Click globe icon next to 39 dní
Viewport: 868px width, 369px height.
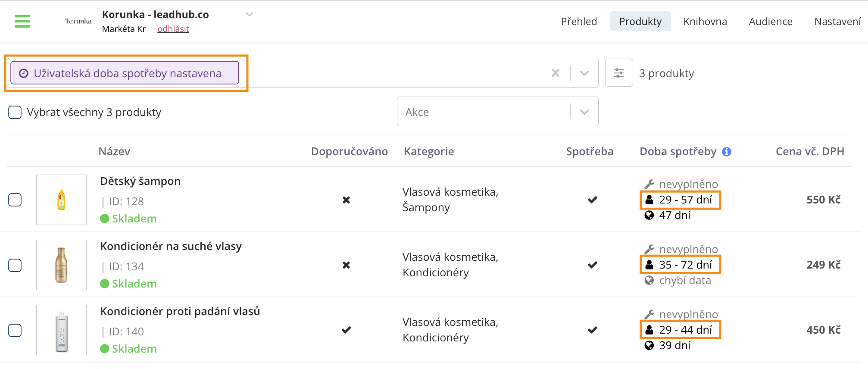[649, 345]
